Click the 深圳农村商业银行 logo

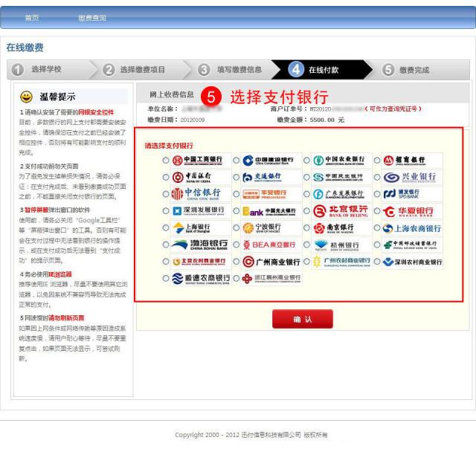[x=412, y=261]
